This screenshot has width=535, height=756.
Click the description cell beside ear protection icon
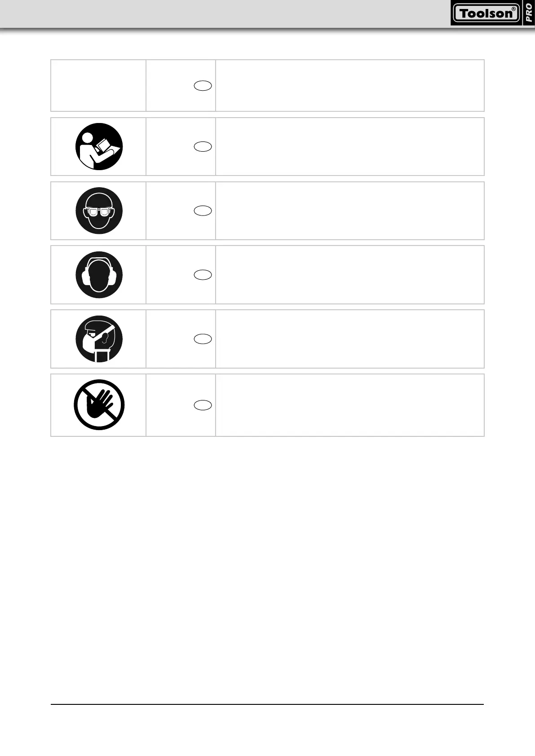pos(349,275)
